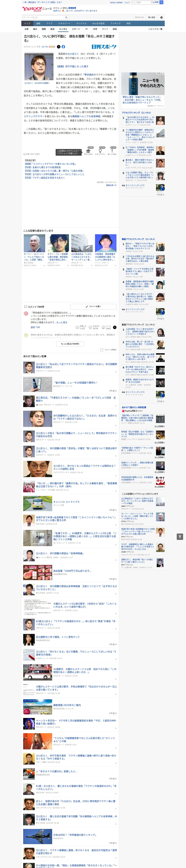This screenshot has height=868, width=186.
Task: Open the 木梨憲武 recommended article thumbnail
Action: click(106, 243)
